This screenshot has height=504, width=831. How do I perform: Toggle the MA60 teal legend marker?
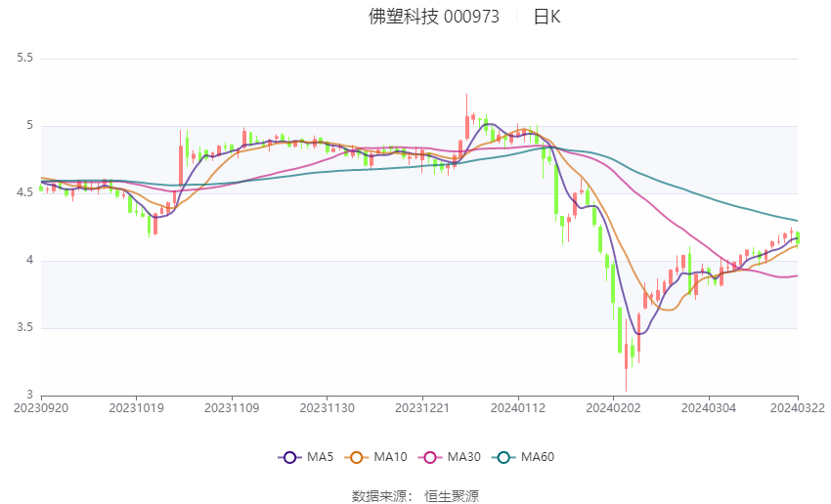(x=503, y=456)
